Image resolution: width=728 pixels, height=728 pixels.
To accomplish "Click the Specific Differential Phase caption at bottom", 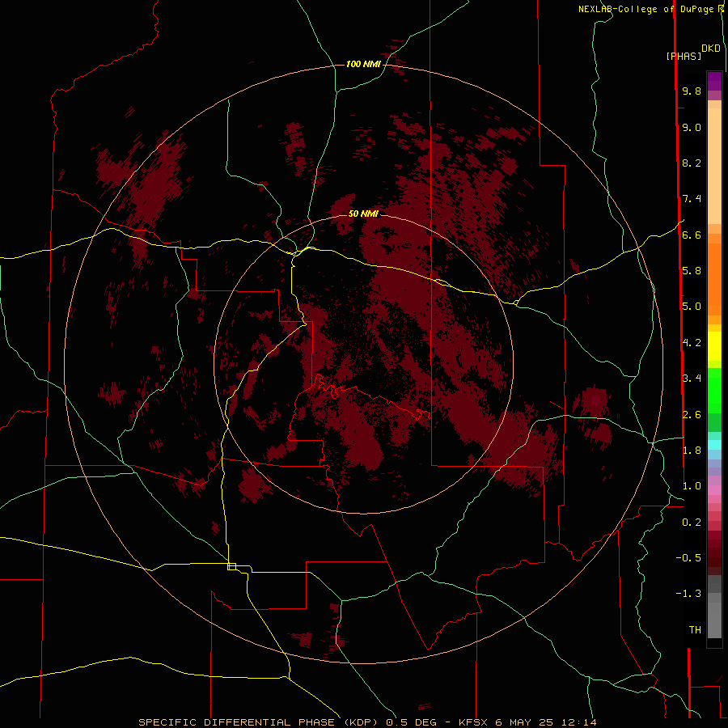I will tap(367, 722).
